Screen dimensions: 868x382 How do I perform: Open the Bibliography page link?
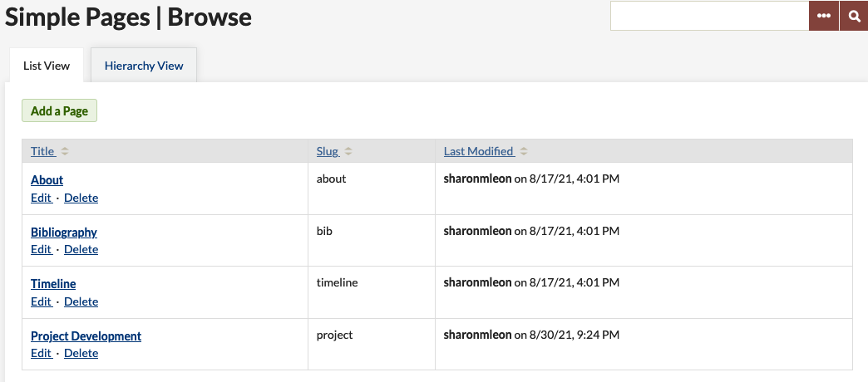click(64, 232)
